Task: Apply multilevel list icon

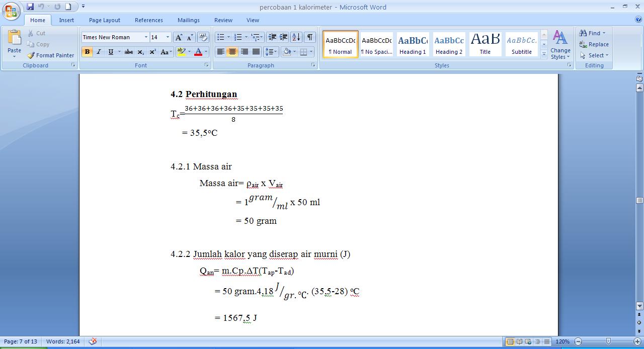Action: (256, 37)
